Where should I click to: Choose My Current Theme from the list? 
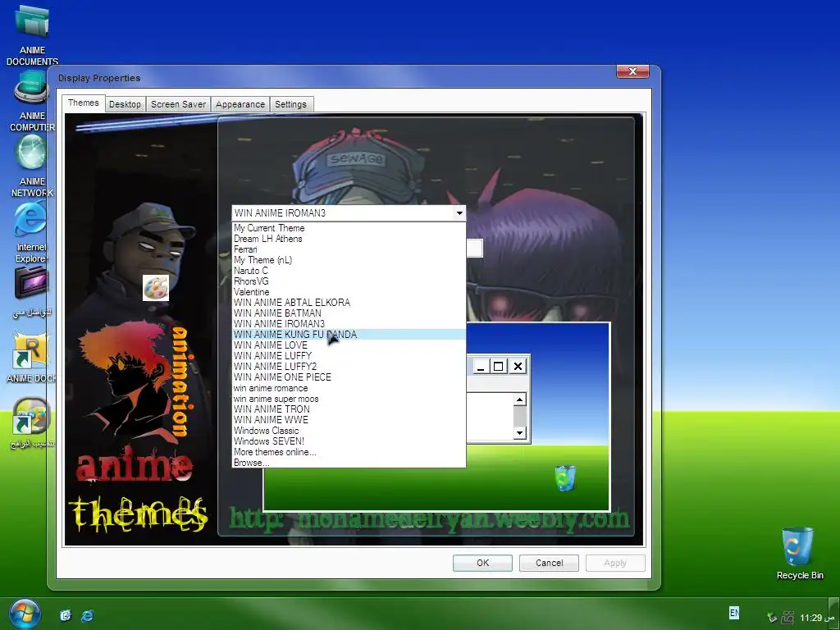(x=349, y=228)
